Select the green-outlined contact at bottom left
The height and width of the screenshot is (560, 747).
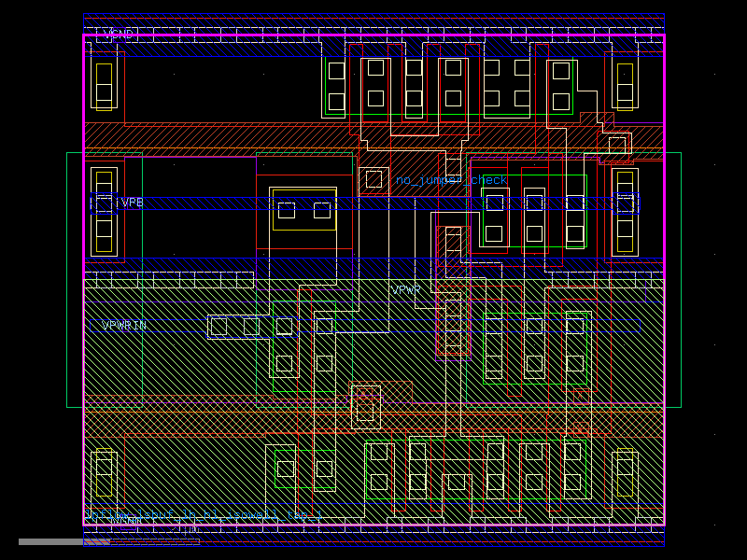tap(286, 469)
